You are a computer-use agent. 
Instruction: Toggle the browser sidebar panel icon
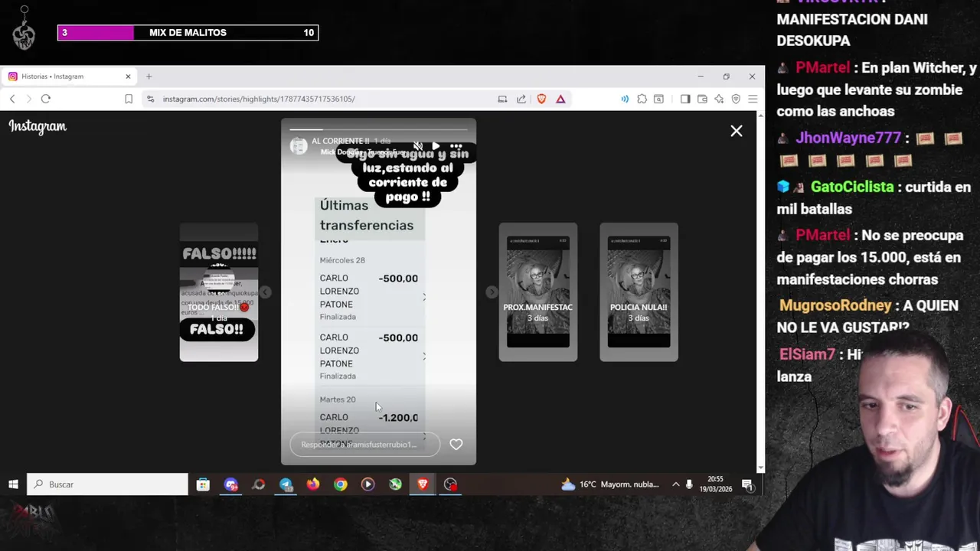(x=685, y=99)
